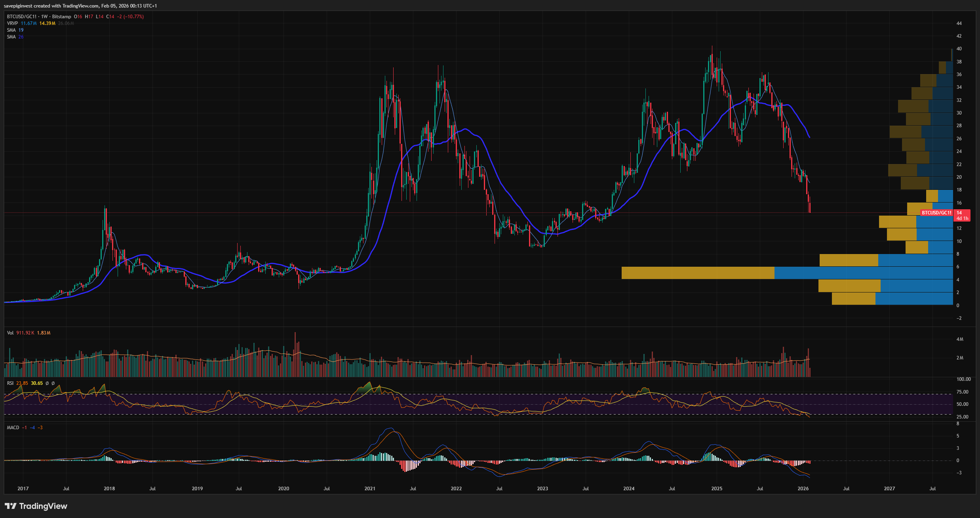Click the Vol indicator legend label

(10, 333)
